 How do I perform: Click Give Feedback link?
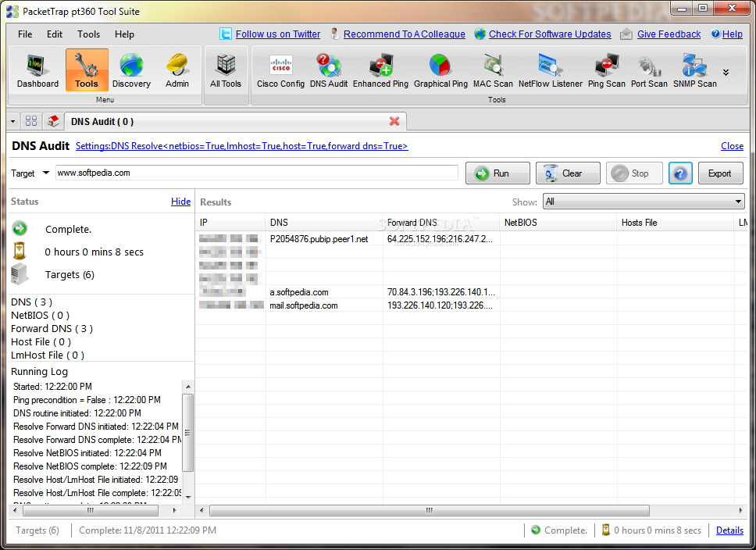coord(669,34)
